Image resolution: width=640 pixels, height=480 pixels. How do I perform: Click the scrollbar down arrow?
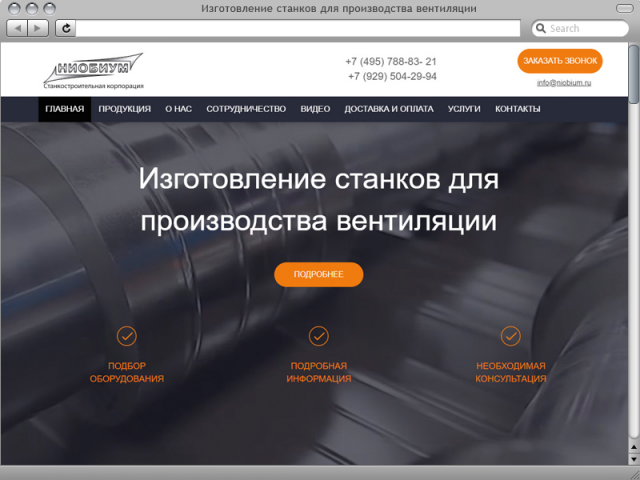pyautogui.click(x=634, y=458)
